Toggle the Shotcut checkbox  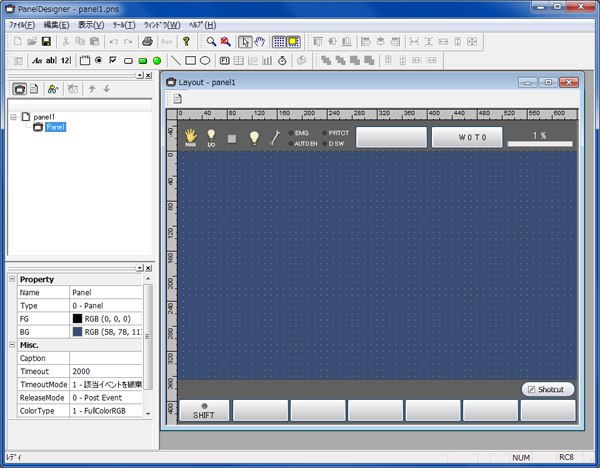click(x=531, y=389)
